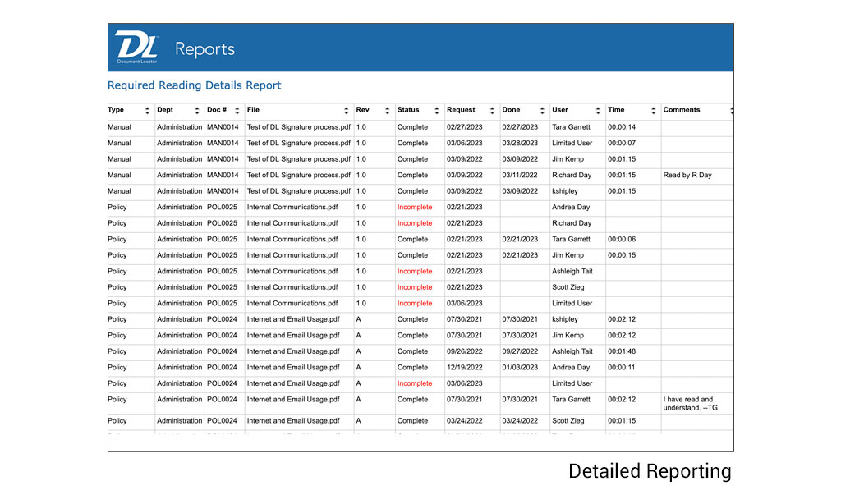Viewport: 841px width, 504px height.
Task: Sort table by Dept column arrows
Action: click(x=197, y=111)
